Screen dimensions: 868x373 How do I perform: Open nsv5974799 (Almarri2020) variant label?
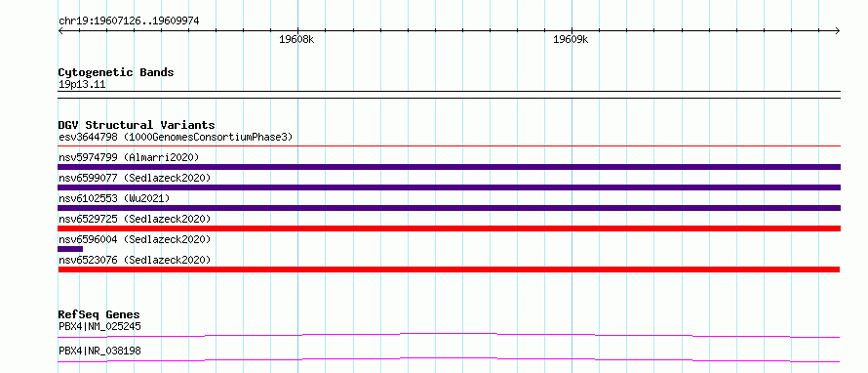[129, 157]
